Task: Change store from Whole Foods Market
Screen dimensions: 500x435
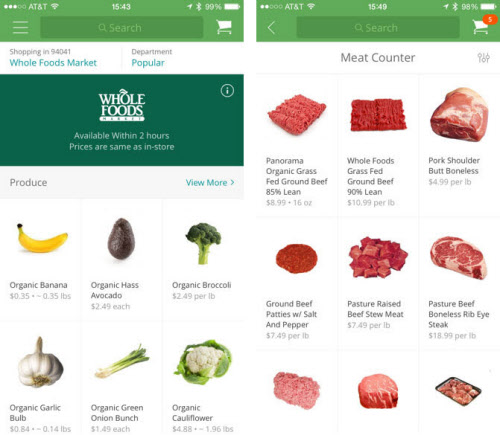Action: click(53, 63)
